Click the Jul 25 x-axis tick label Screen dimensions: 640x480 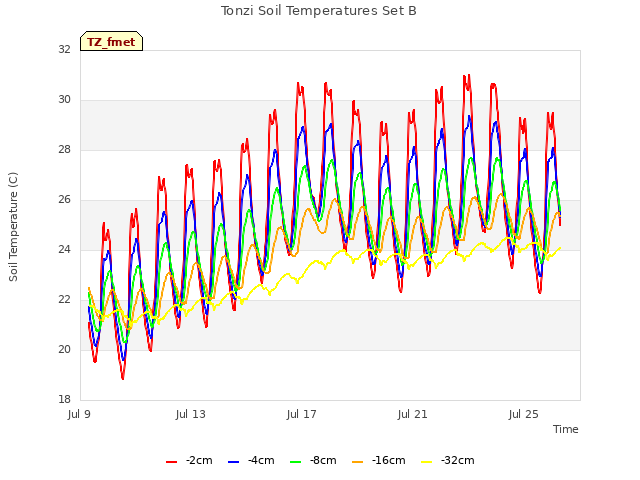click(x=524, y=414)
